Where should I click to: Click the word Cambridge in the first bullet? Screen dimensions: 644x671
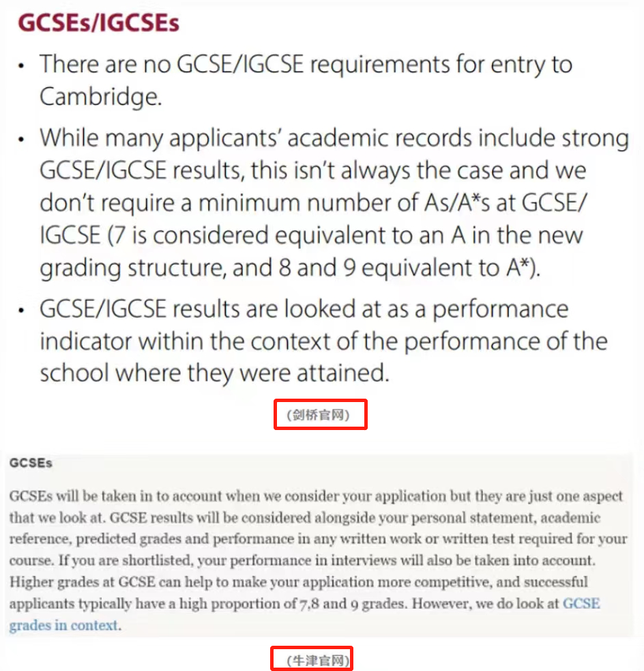pos(101,97)
